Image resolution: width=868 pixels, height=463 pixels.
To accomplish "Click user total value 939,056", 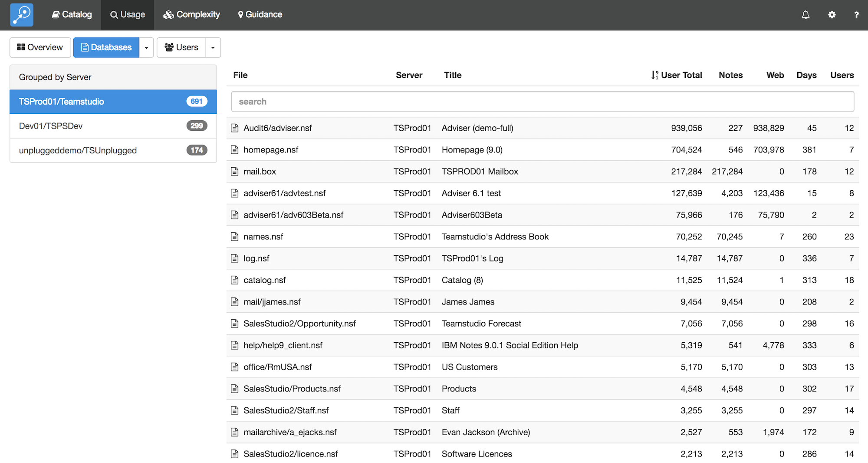I will tap(687, 128).
